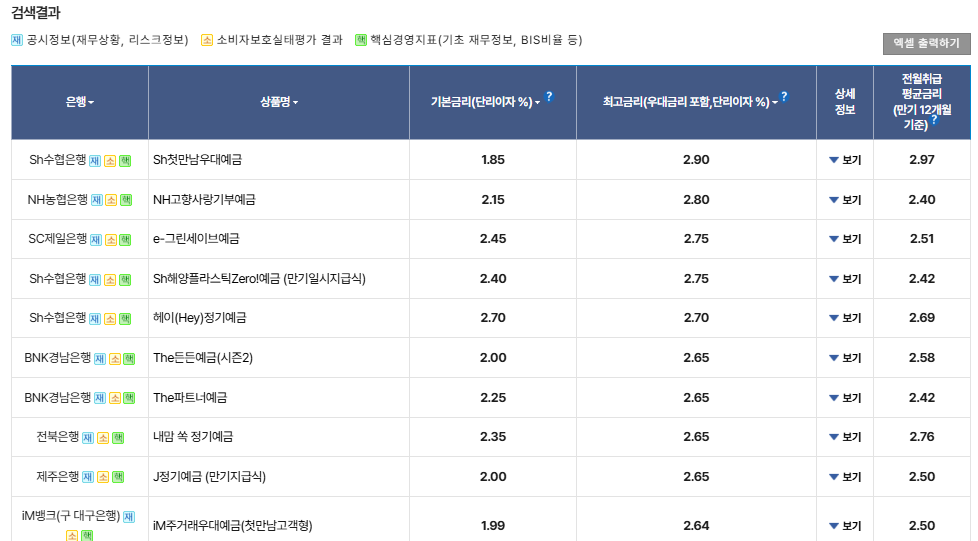Click 최고금리 value 2.90
This screenshot has width=978, height=541.
[x=696, y=160]
